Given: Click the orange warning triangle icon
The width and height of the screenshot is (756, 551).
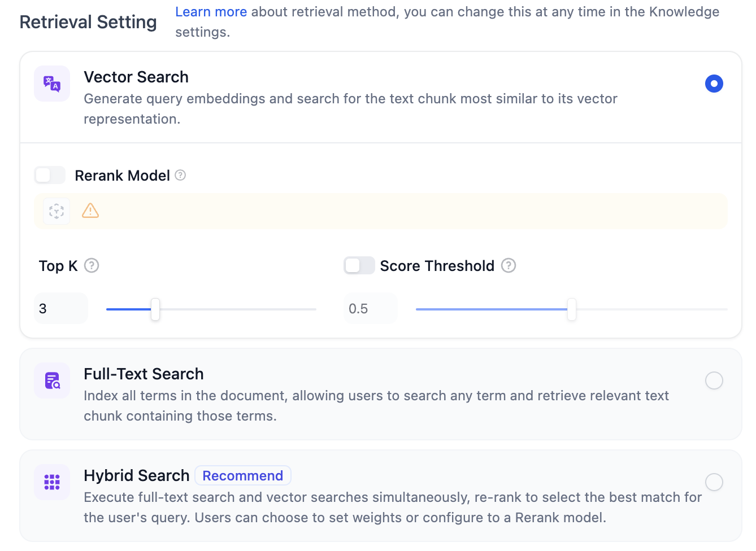Looking at the screenshot, I should 90,211.
